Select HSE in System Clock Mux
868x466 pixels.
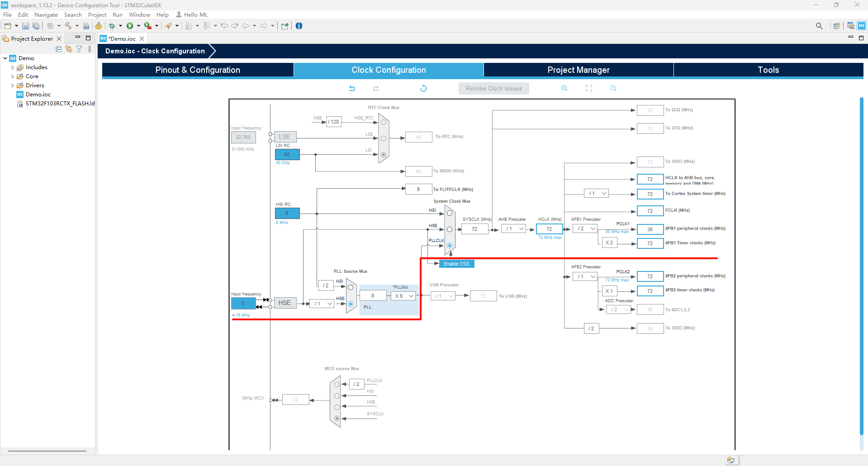(x=450, y=229)
